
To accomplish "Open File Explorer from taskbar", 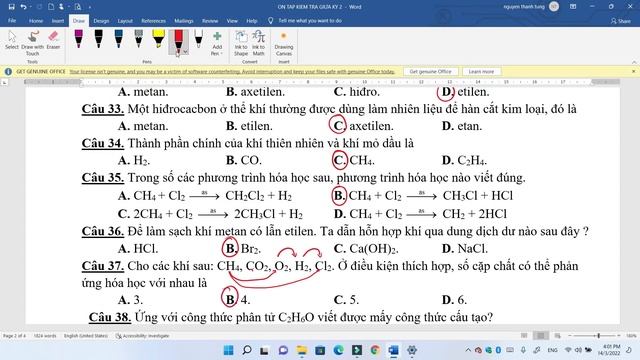I will click(x=302, y=350).
